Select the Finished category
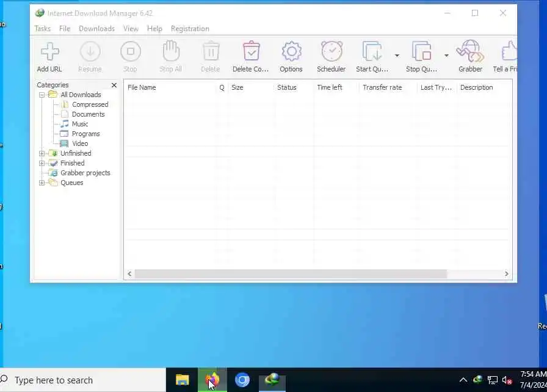The height and width of the screenshot is (392, 547). pos(72,163)
